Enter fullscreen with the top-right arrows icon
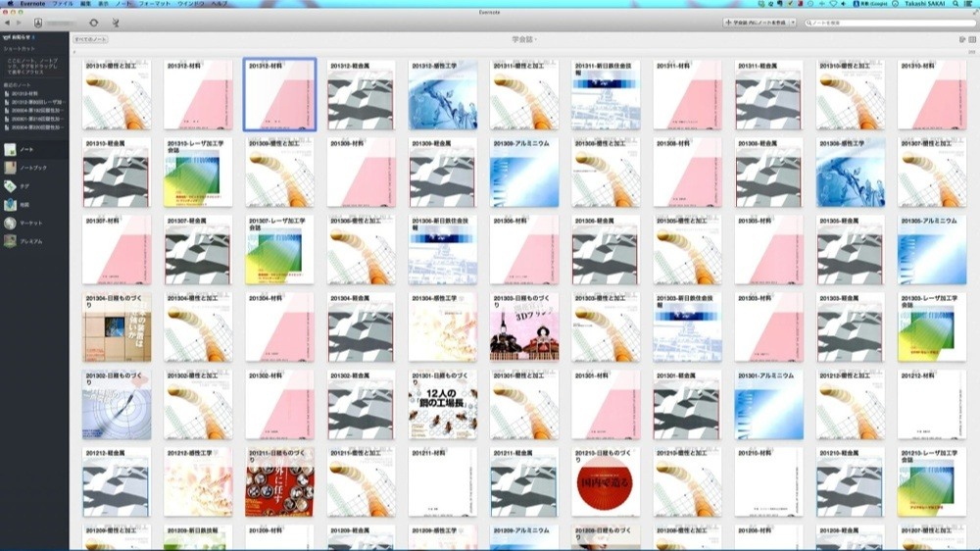The image size is (980, 551). pyautogui.click(x=974, y=13)
